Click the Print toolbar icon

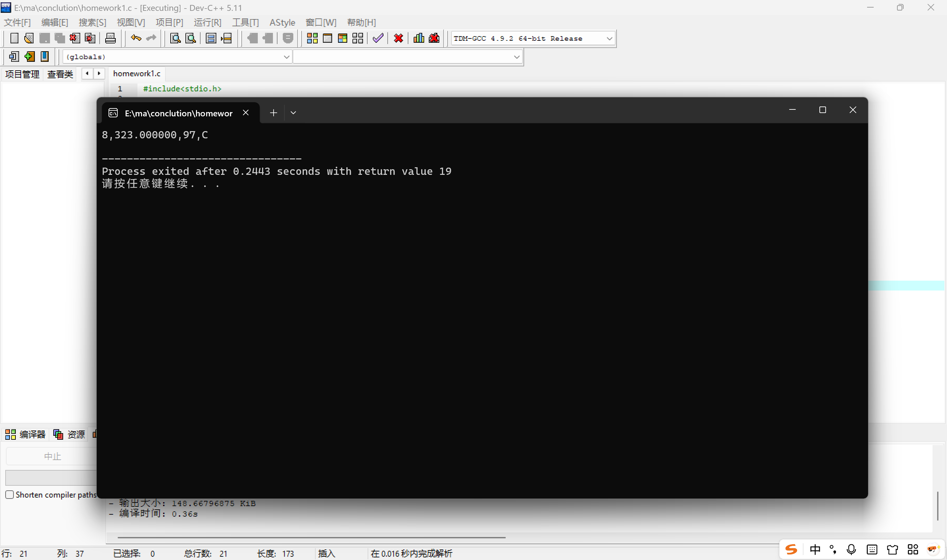(x=110, y=38)
